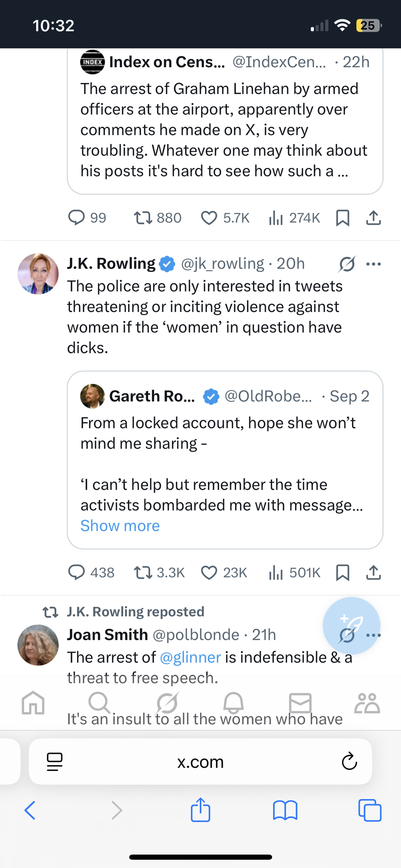Open Communities people icon in bottom navigation
Screen dimensions: 401x868
[367, 703]
